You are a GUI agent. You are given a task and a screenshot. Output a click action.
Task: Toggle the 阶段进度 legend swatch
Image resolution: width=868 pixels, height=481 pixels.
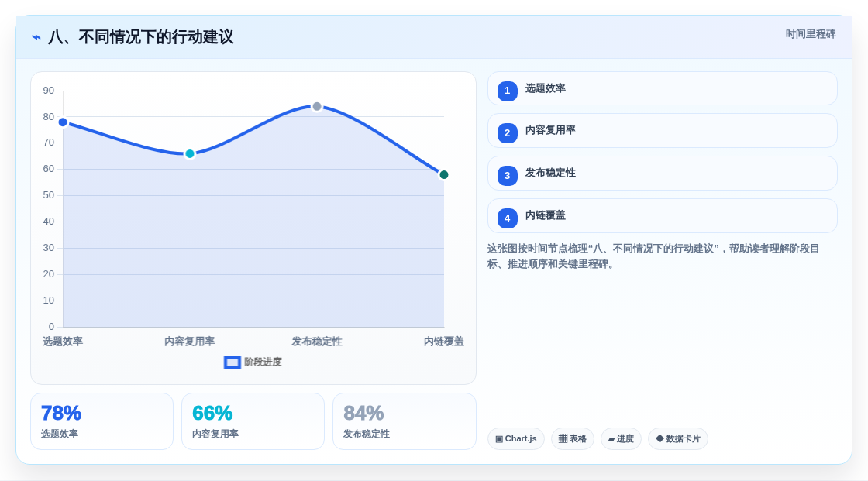pyautogui.click(x=232, y=362)
